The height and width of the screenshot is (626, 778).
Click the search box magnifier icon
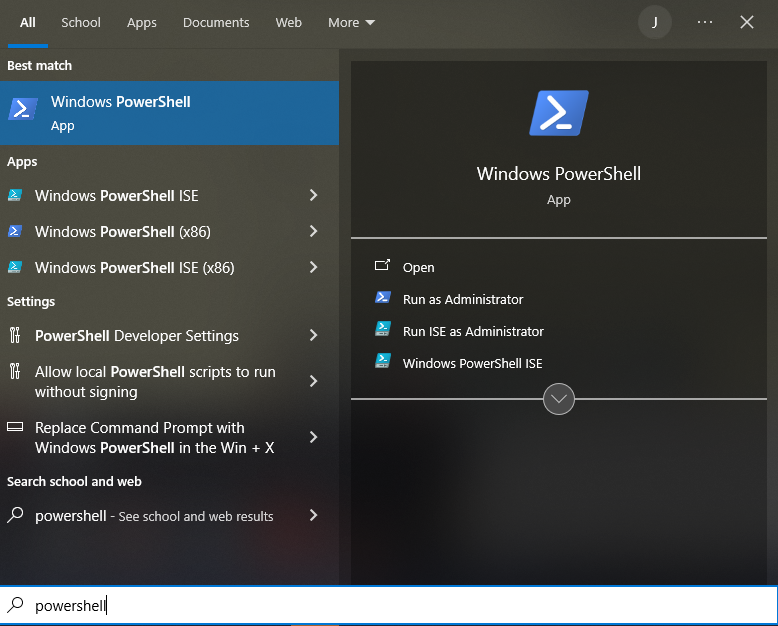pos(15,605)
